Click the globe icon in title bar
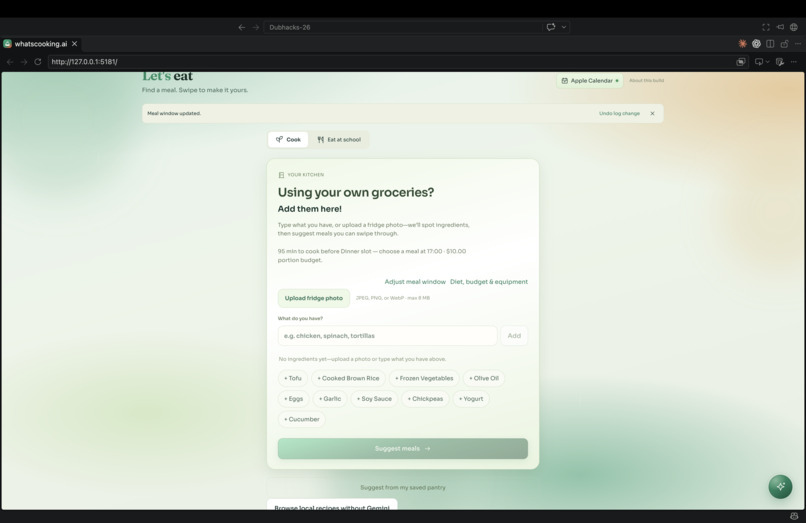The image size is (806, 523). pos(794,27)
